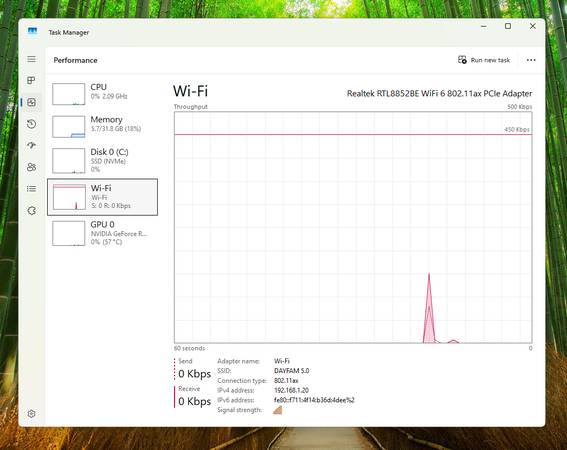Select the Wi-Fi performance entry
The width and height of the screenshot is (567, 450).
tap(103, 197)
